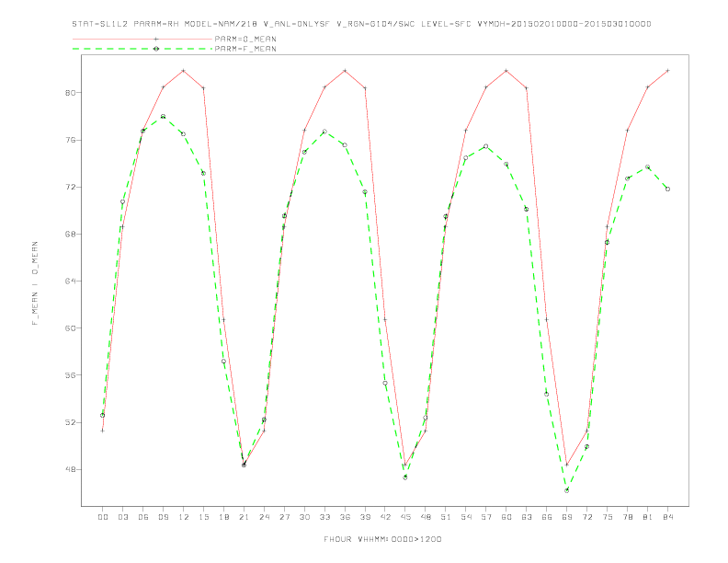Click the x-axis tick label 21
Viewport: 728px width, 563px height.
244,517
